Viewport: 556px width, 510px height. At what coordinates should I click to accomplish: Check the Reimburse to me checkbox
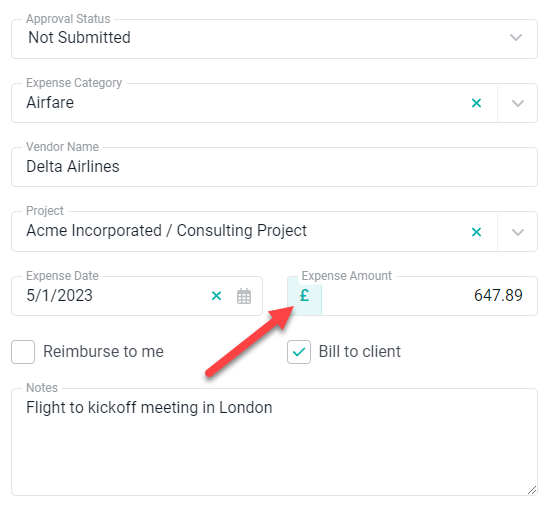(x=23, y=352)
